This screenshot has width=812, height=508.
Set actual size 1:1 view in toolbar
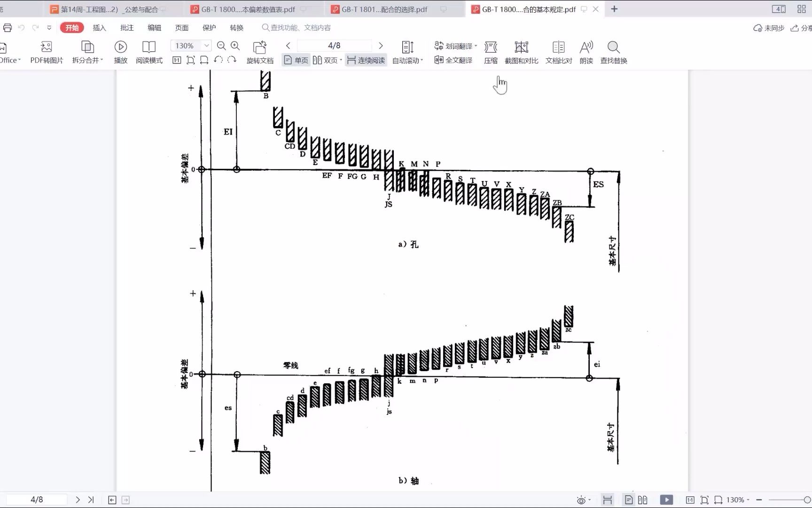[177, 60]
